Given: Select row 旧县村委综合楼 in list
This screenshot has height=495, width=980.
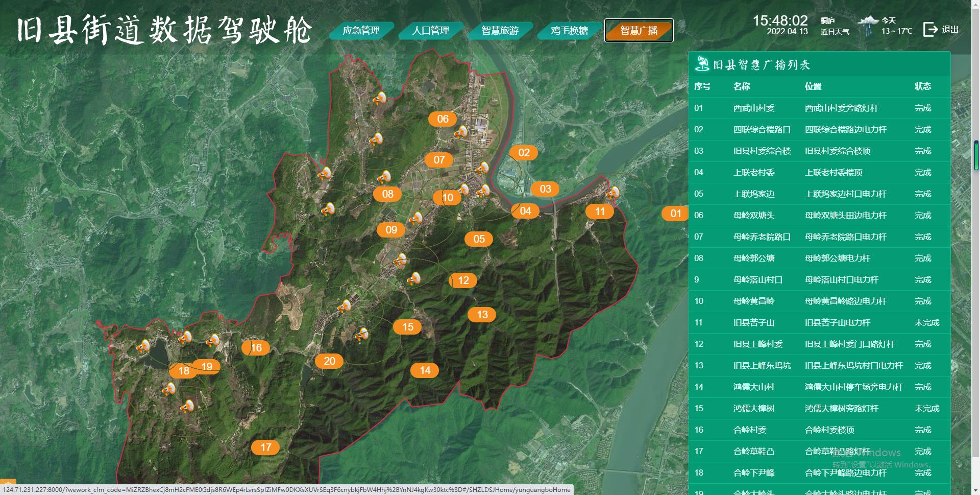Looking at the screenshot, I should (x=819, y=151).
